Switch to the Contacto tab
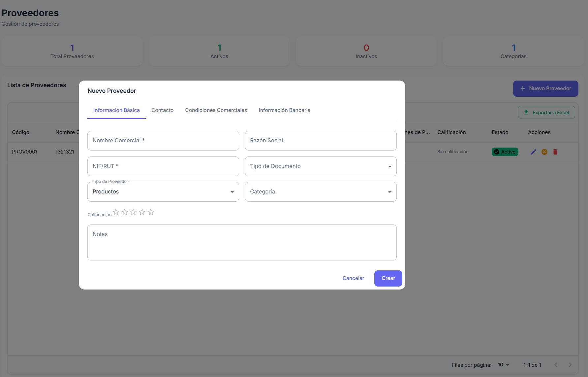Screen dimensions: 588x377 (162, 110)
